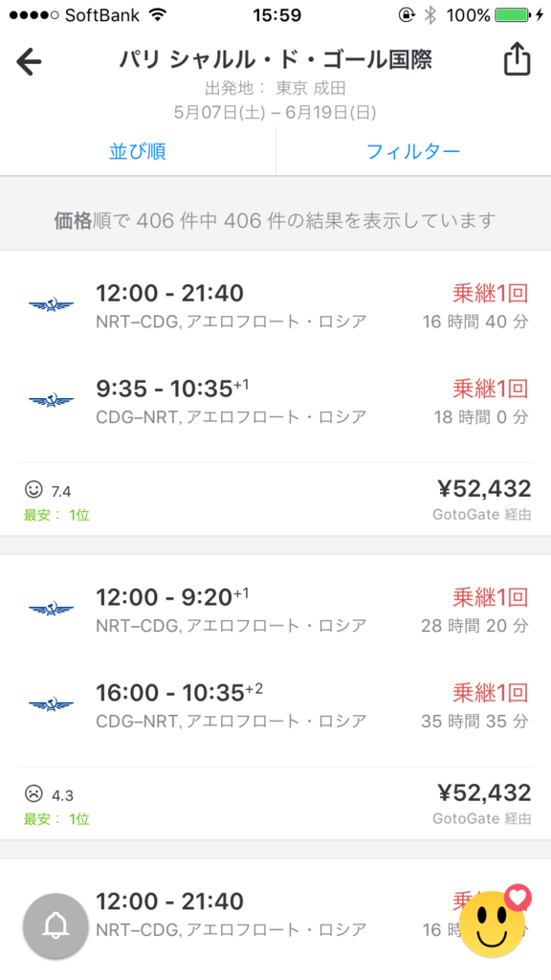The height and width of the screenshot is (980, 551).
Task: Tap the パリ シャルル・ド・ゴール国際 title
Action: [275, 60]
